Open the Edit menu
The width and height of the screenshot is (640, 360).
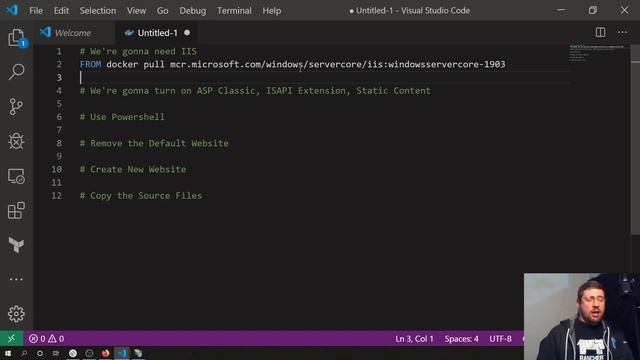61,11
